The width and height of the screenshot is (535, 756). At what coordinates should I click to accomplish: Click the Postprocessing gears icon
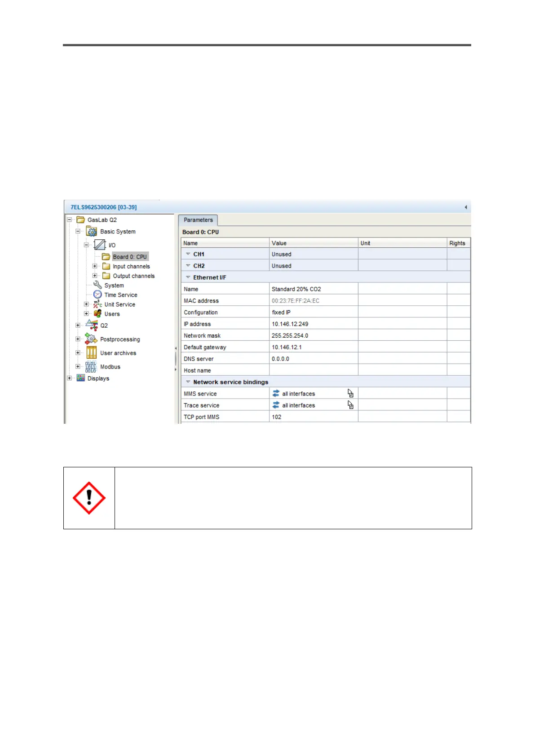click(x=91, y=339)
